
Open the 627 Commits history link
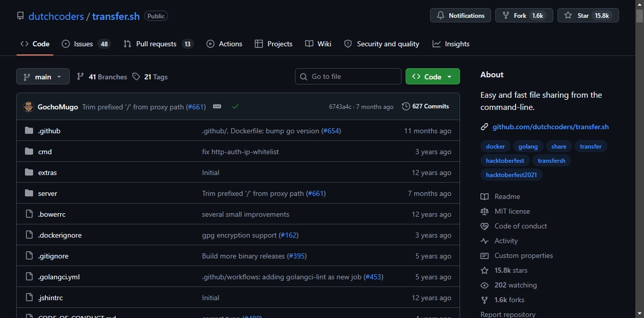tap(425, 106)
